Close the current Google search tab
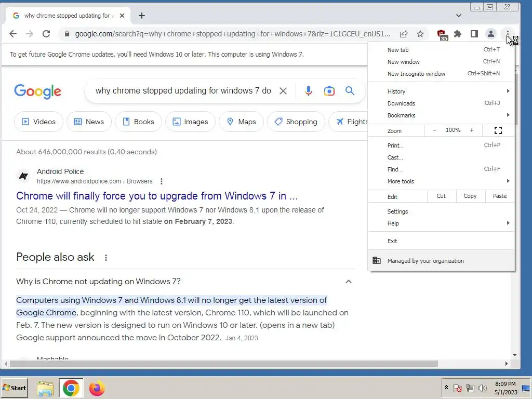The width and height of the screenshot is (532, 399). coord(122,16)
